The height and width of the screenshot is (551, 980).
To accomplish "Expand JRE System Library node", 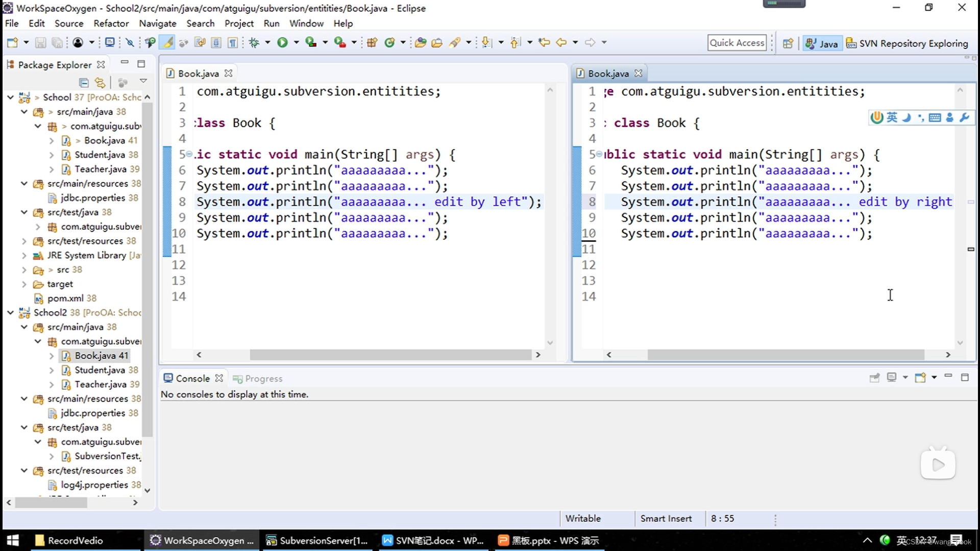I will pyautogui.click(x=24, y=255).
